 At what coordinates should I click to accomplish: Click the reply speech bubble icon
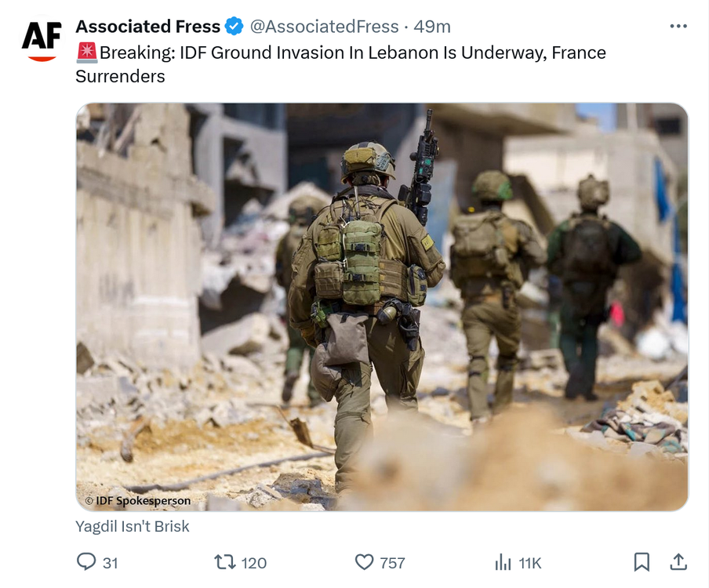(86, 562)
